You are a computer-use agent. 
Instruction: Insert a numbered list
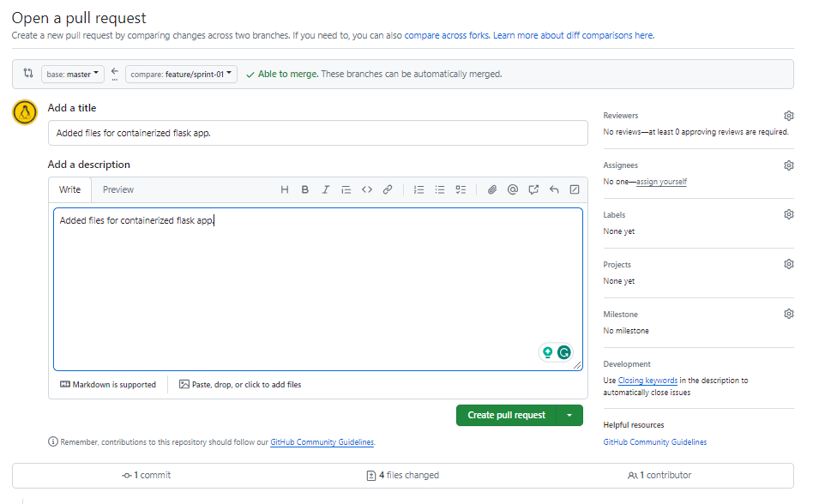point(419,189)
